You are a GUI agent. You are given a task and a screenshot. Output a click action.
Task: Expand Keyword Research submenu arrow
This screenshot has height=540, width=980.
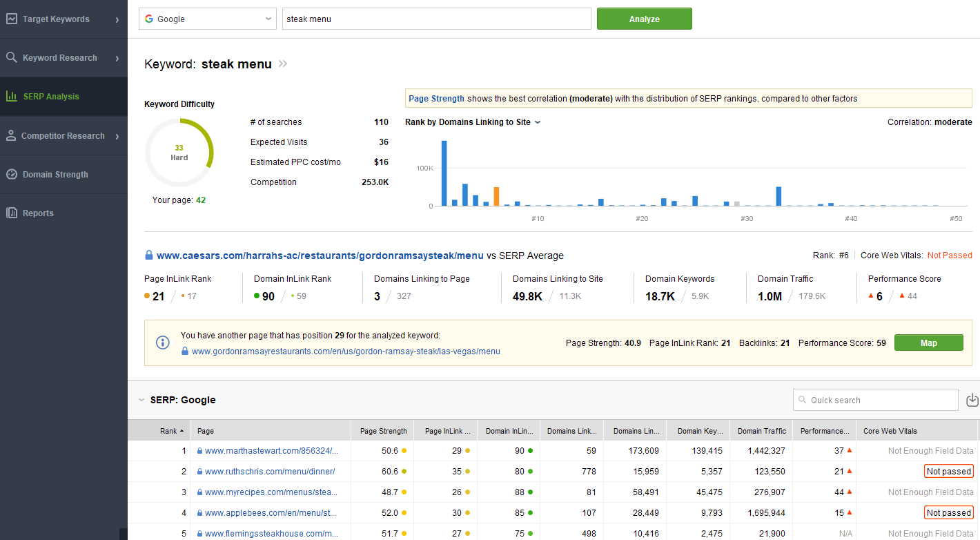(x=117, y=59)
